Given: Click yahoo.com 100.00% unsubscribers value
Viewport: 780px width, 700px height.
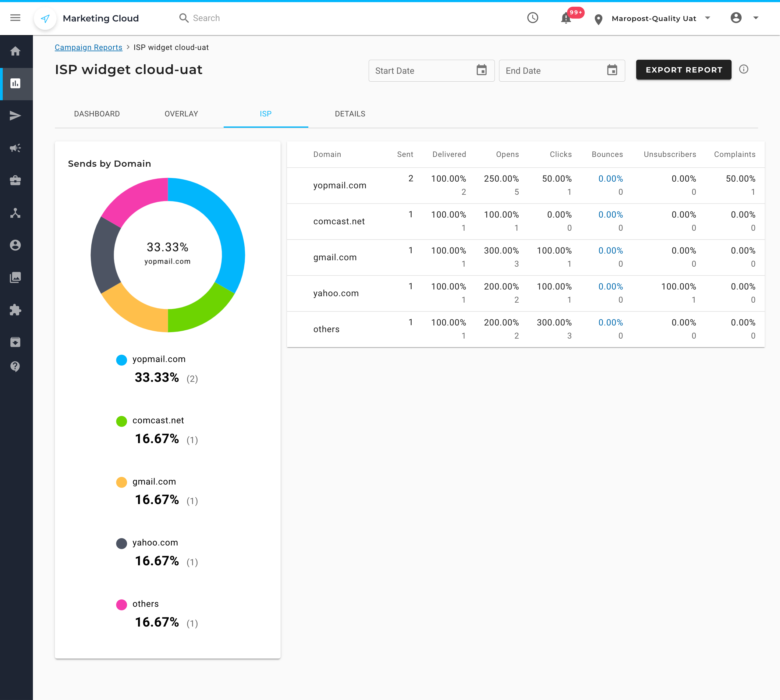Looking at the screenshot, I should (679, 286).
